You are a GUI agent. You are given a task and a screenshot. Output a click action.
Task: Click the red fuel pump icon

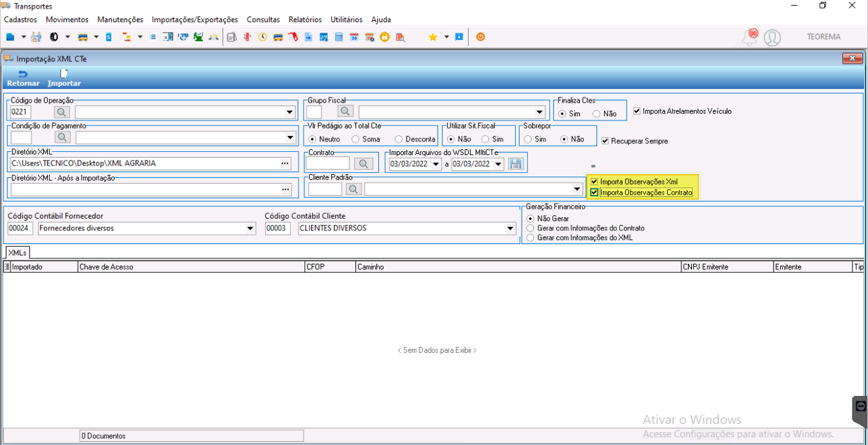click(295, 37)
